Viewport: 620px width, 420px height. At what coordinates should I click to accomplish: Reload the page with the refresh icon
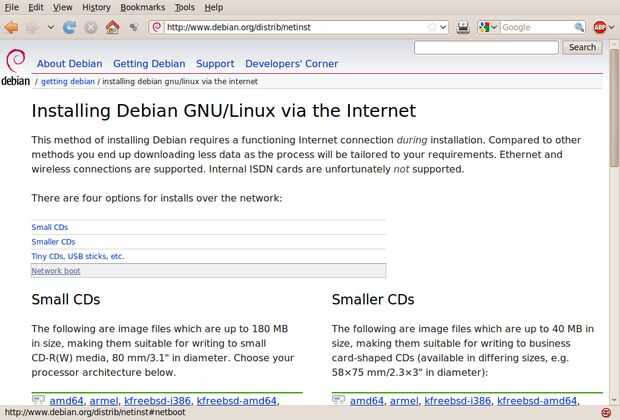[x=69, y=27]
